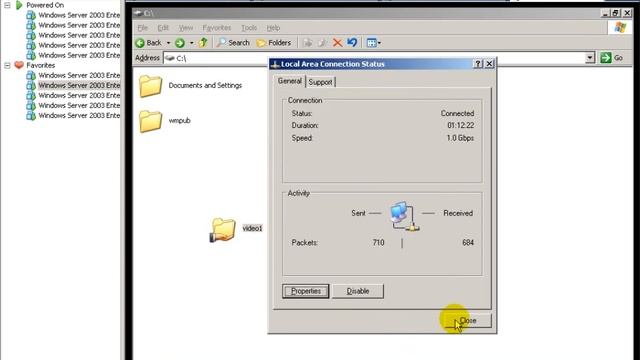The image size is (640, 360).
Task: Go up one folder level icon
Action: pyautogui.click(x=203, y=42)
